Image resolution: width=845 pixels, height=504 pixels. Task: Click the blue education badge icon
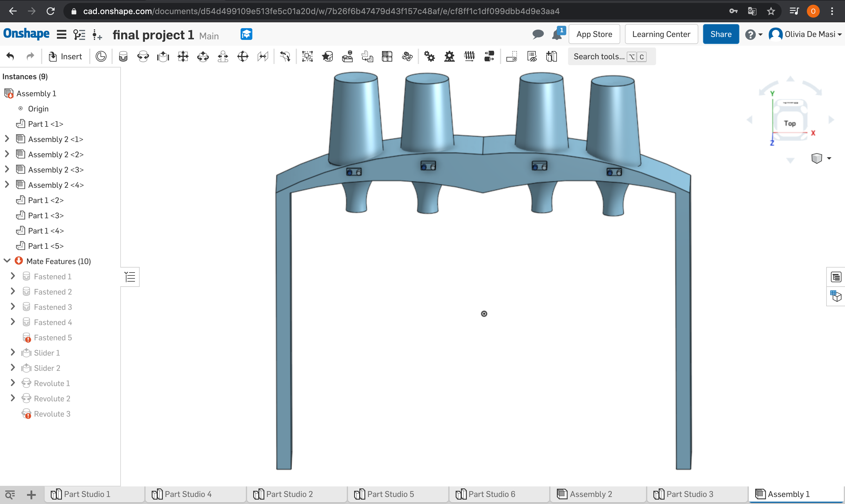[x=246, y=34]
